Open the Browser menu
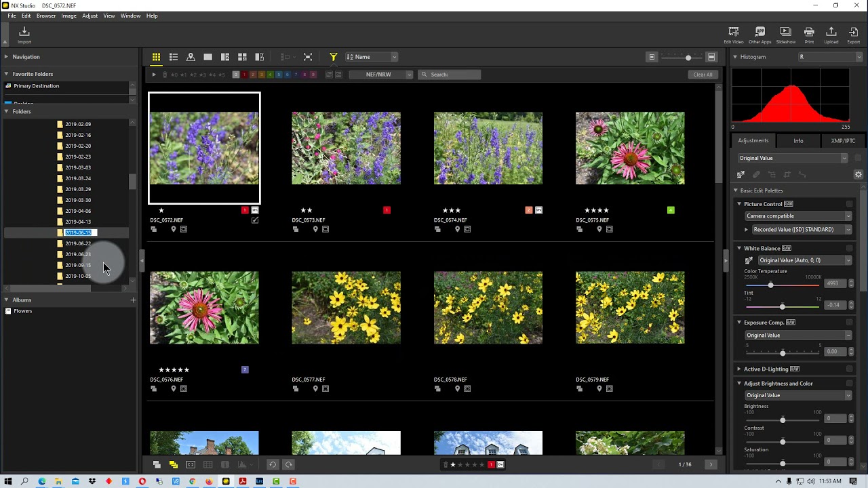Viewport: 868px width, 488px height. point(46,16)
